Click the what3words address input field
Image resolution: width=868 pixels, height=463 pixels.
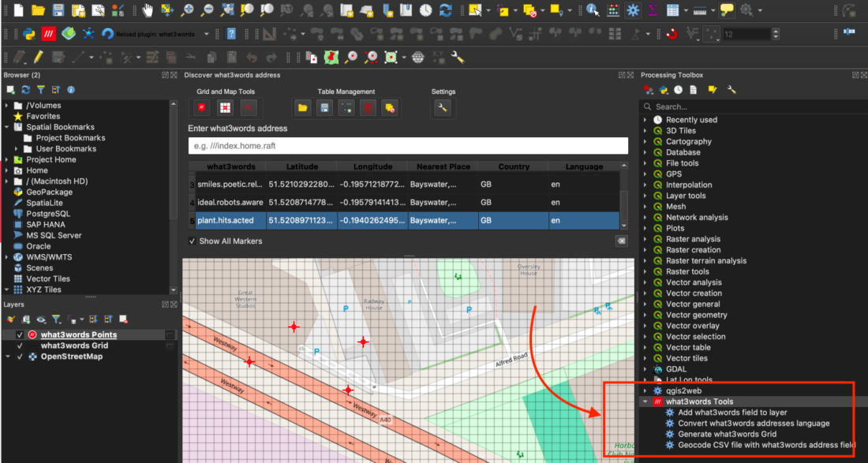tap(408, 145)
